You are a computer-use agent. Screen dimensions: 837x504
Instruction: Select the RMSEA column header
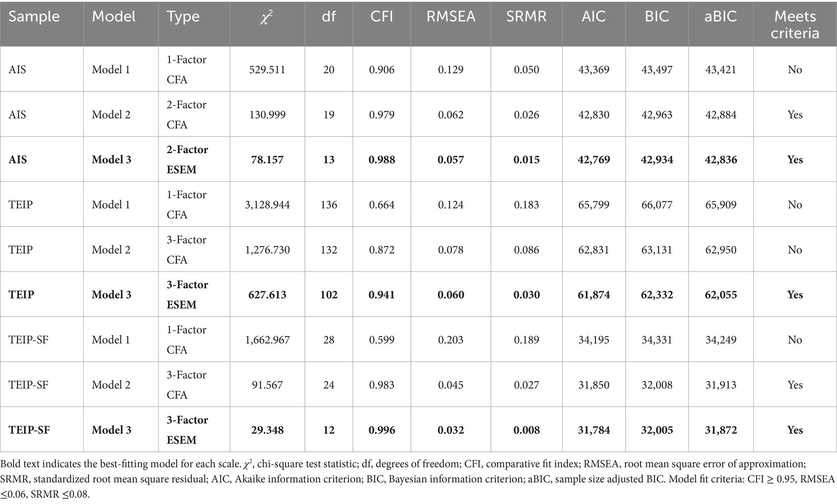[450, 17]
